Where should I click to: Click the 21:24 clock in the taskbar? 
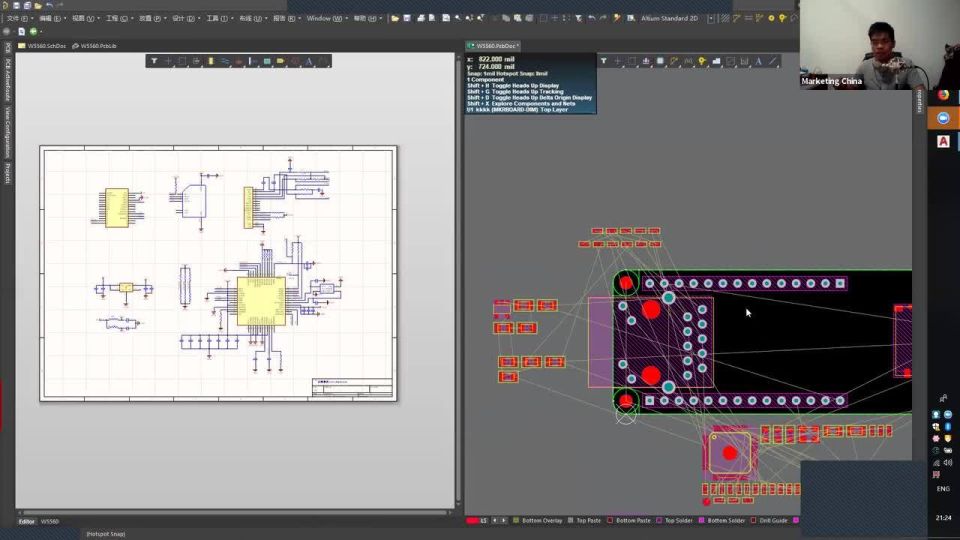(943, 518)
